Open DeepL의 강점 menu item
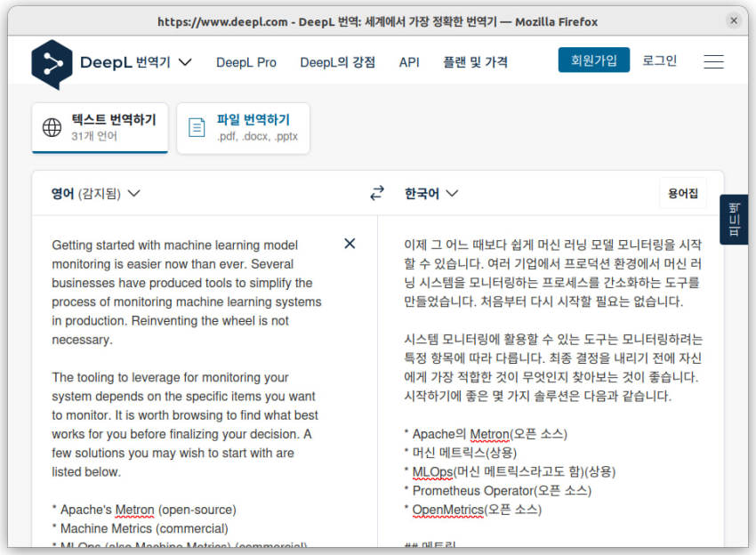 [x=337, y=62]
